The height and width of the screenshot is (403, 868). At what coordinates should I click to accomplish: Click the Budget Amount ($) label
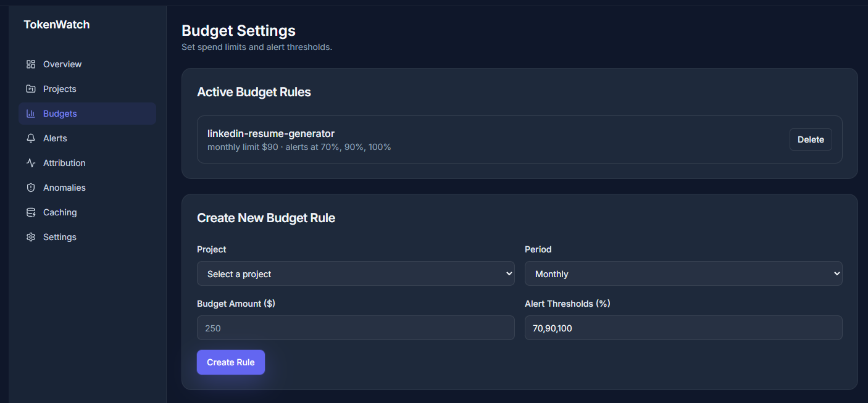236,304
